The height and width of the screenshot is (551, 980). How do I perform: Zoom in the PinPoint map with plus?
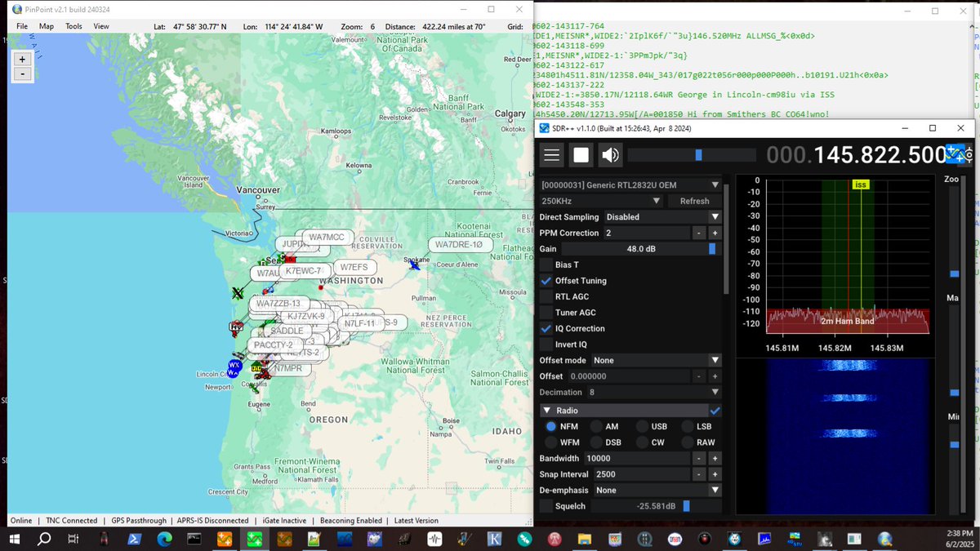[22, 59]
